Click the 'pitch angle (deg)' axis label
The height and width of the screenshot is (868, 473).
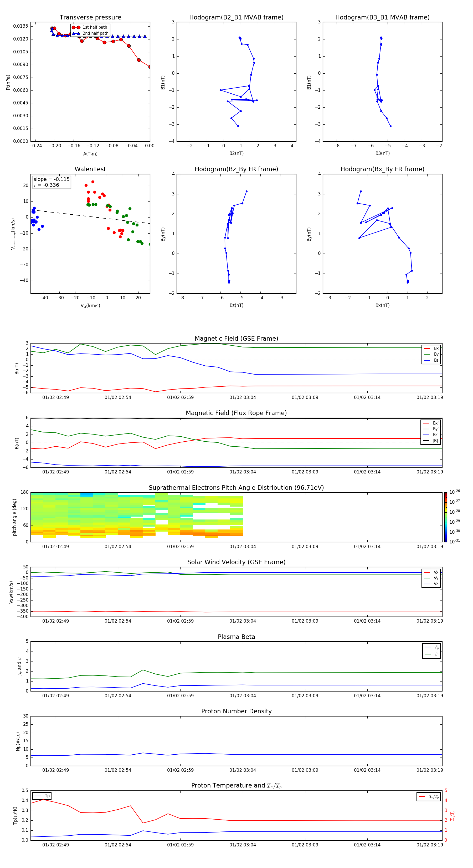15,517
